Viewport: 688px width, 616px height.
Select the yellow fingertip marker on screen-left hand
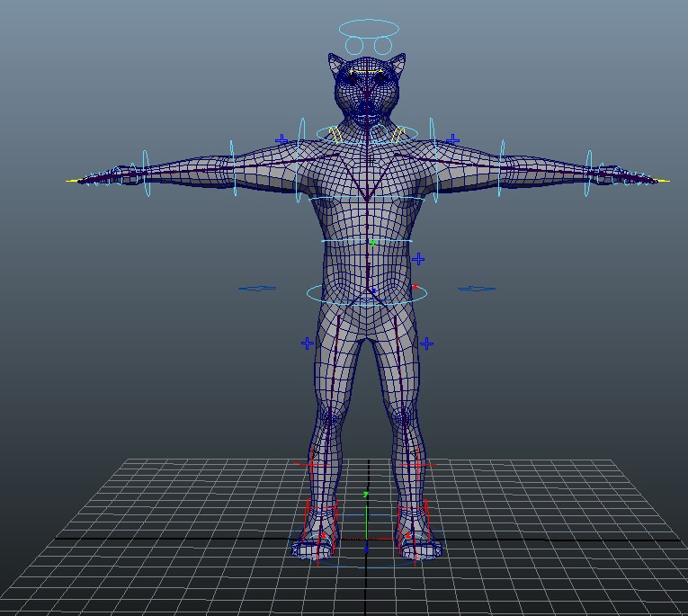tap(73, 181)
